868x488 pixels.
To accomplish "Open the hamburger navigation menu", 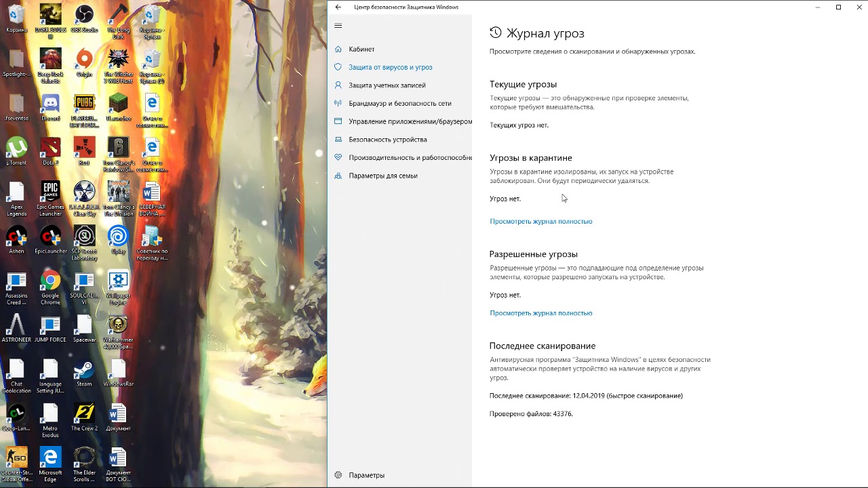I will point(338,26).
